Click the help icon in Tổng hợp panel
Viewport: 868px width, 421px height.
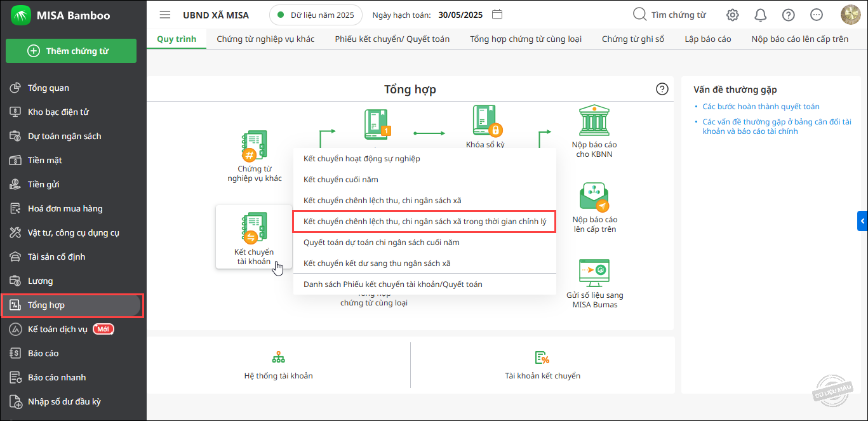click(662, 89)
